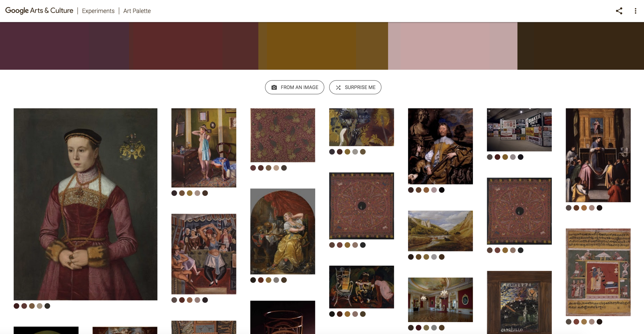Image resolution: width=644 pixels, height=334 pixels.
Task: Click the FROM AN IMAGE button
Action: click(x=294, y=87)
